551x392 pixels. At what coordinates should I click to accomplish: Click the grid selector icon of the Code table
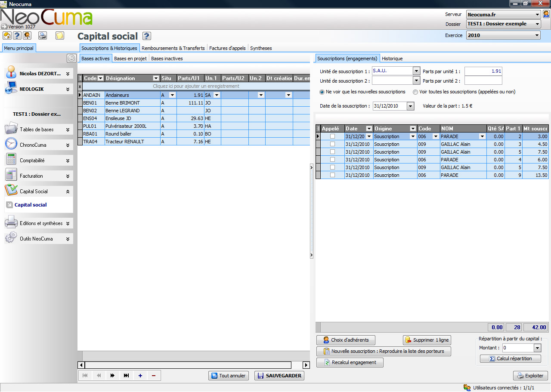(80, 78)
